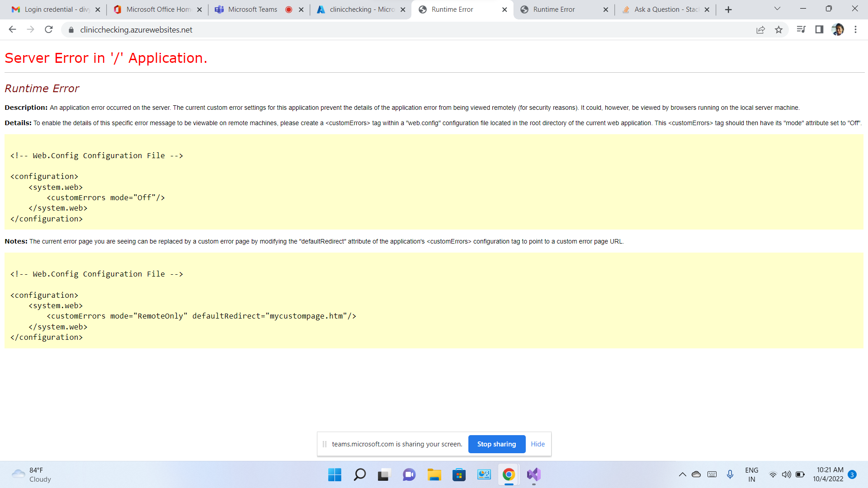Open a new browser tab
Viewport: 868px width, 488px height.
coord(728,9)
